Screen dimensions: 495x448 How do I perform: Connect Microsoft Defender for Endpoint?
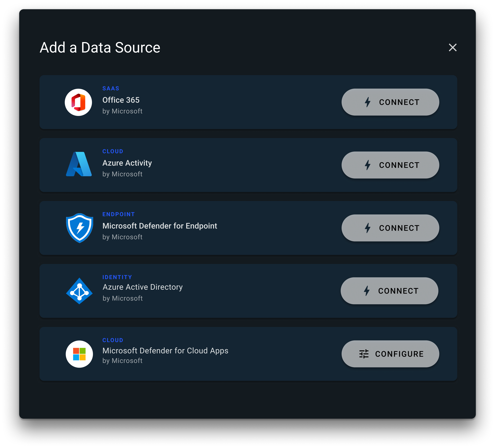[x=390, y=228]
